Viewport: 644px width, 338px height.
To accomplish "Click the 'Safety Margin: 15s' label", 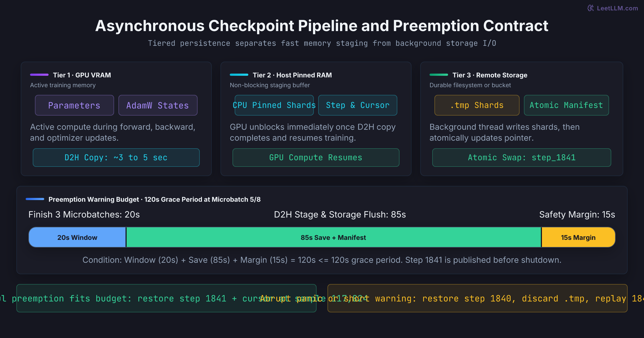I will (577, 215).
